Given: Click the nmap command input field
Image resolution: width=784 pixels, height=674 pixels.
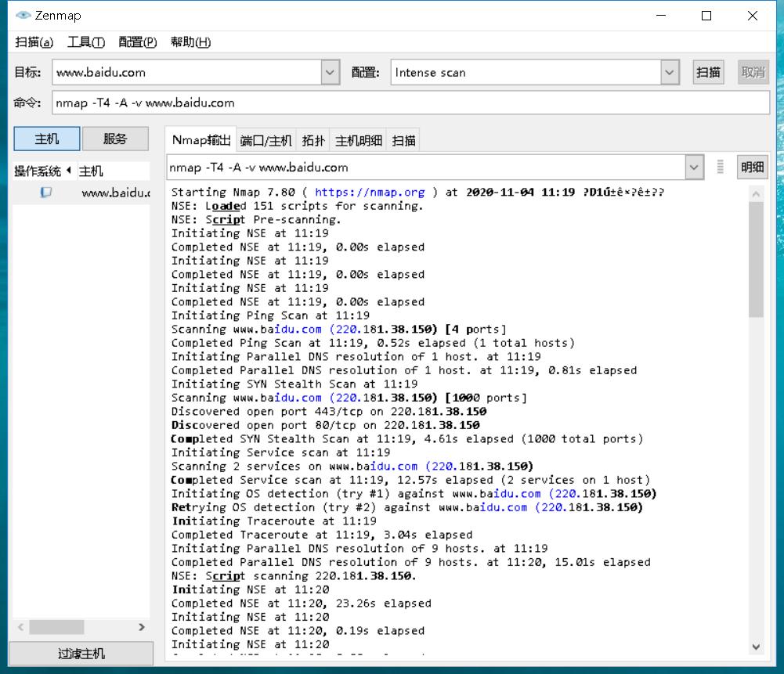Looking at the screenshot, I should (410, 103).
